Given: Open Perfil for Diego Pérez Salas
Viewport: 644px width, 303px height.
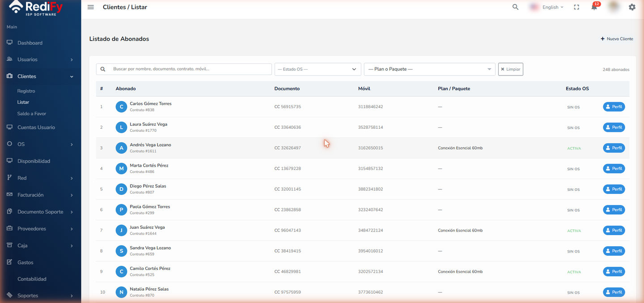Looking at the screenshot, I should click(x=614, y=189).
